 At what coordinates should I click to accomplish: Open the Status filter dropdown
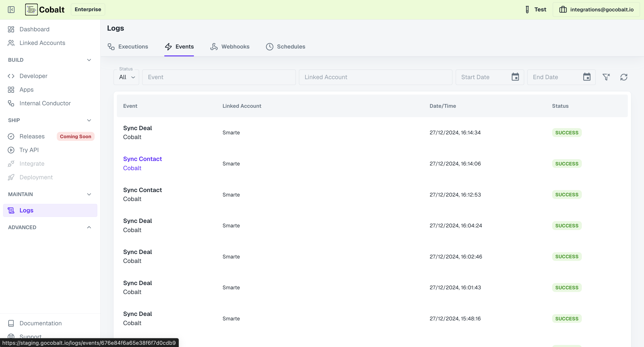click(126, 77)
